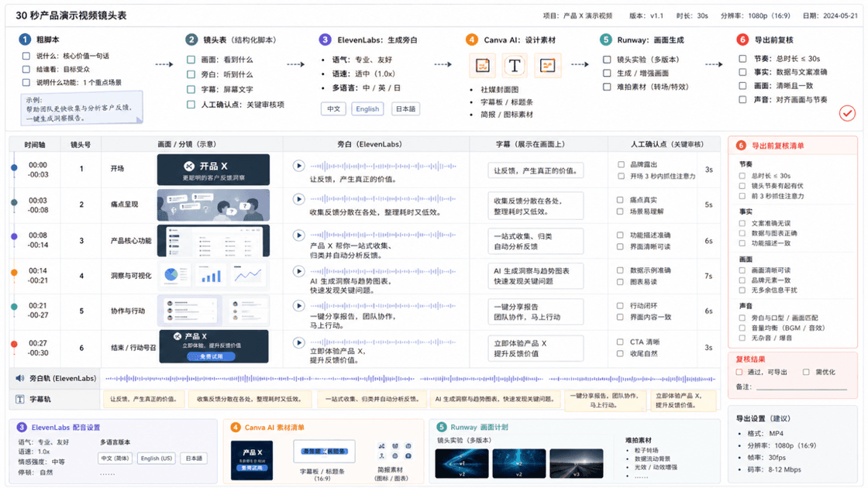The width and height of the screenshot is (868, 488).
Task: Check 旁白：听到什么 in 镜头表
Action: point(191,74)
